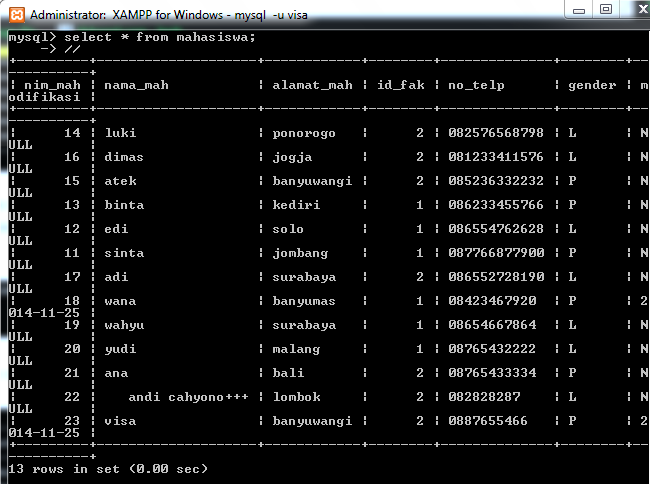Click the close window button

640,9
